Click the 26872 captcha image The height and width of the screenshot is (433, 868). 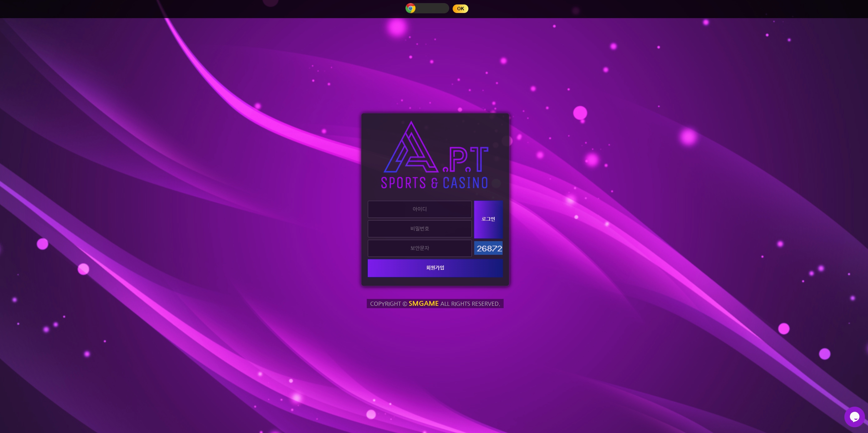[489, 248]
